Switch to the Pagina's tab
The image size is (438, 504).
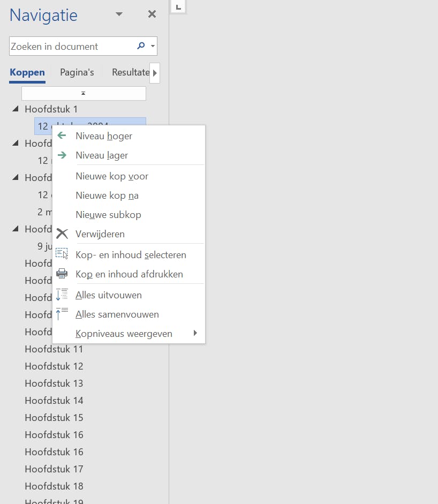click(x=77, y=73)
